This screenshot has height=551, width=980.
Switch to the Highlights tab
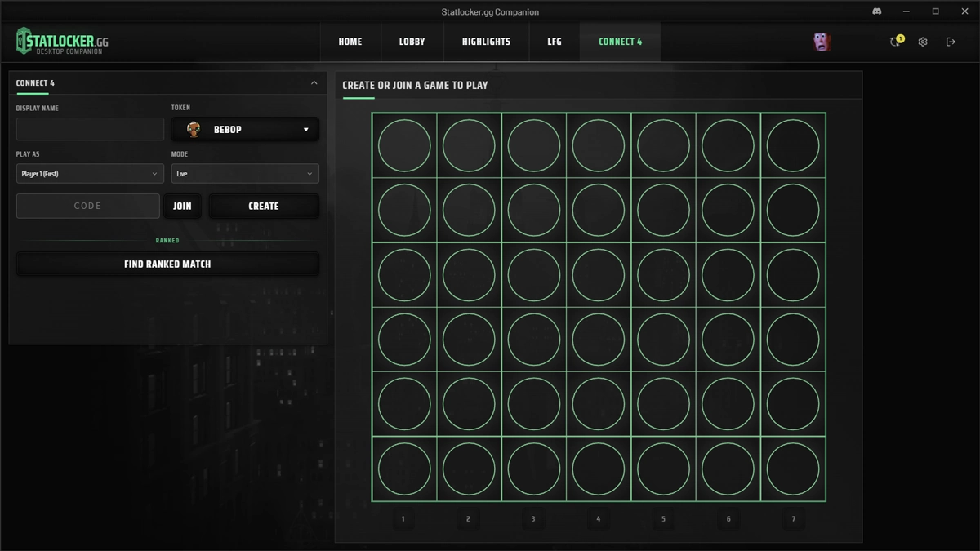pos(486,42)
